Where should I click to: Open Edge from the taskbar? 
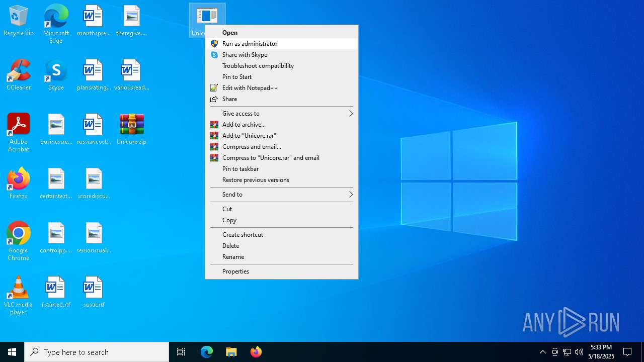click(x=207, y=352)
